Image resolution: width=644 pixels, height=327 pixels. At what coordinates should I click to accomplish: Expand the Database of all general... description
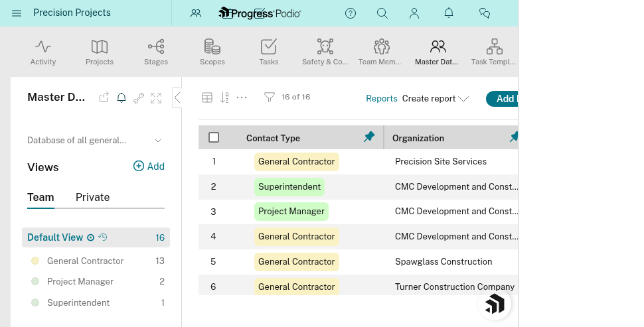coord(158,141)
